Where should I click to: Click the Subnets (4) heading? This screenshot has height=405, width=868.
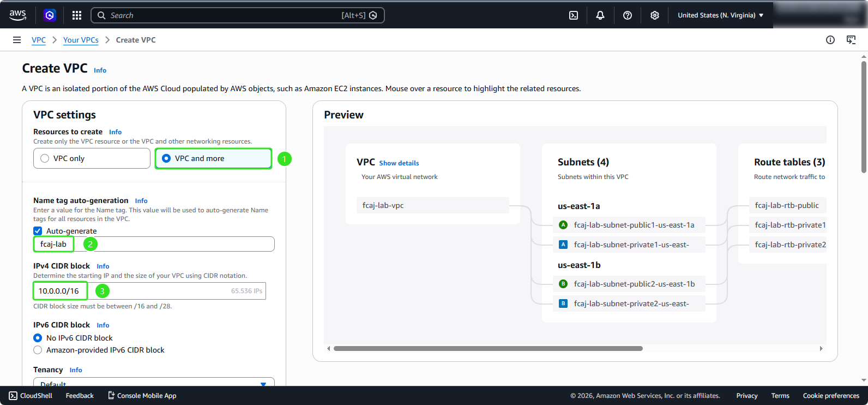coord(583,162)
